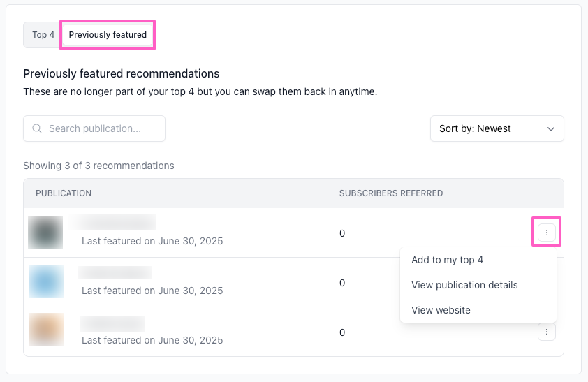Open the first row's three-dot options menu
588x382 pixels.
coord(546,233)
